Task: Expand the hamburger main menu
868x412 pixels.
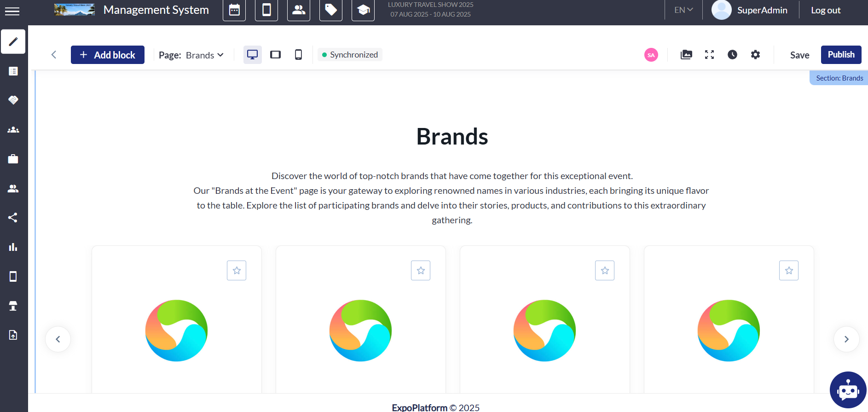Action: click(12, 11)
